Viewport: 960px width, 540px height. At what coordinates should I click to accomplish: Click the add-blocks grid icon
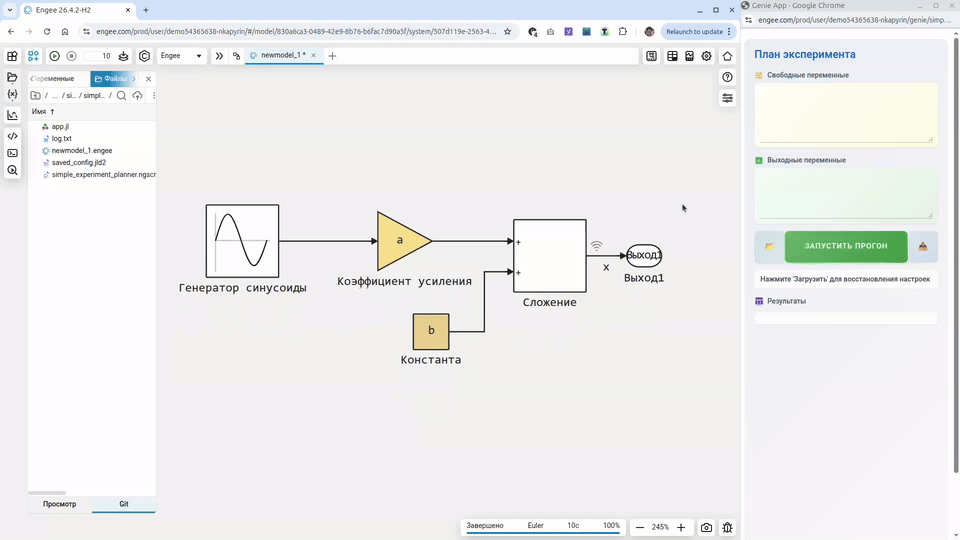click(x=33, y=56)
